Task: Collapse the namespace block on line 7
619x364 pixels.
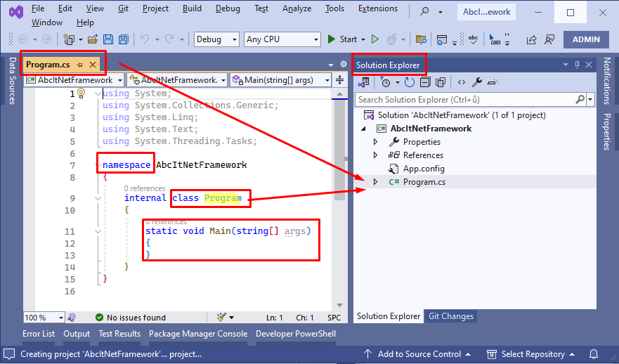Action: click(x=98, y=165)
